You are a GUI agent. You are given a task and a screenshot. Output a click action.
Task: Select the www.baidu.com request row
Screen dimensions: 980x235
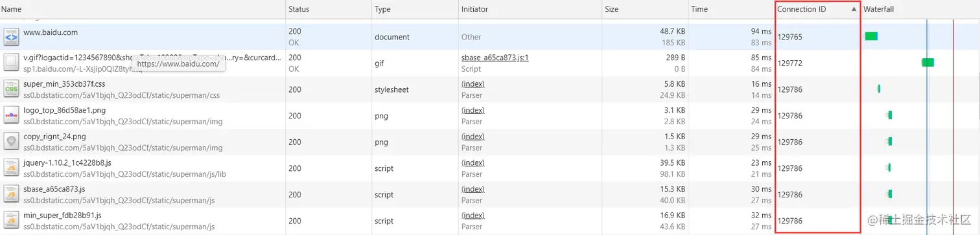click(x=490, y=37)
